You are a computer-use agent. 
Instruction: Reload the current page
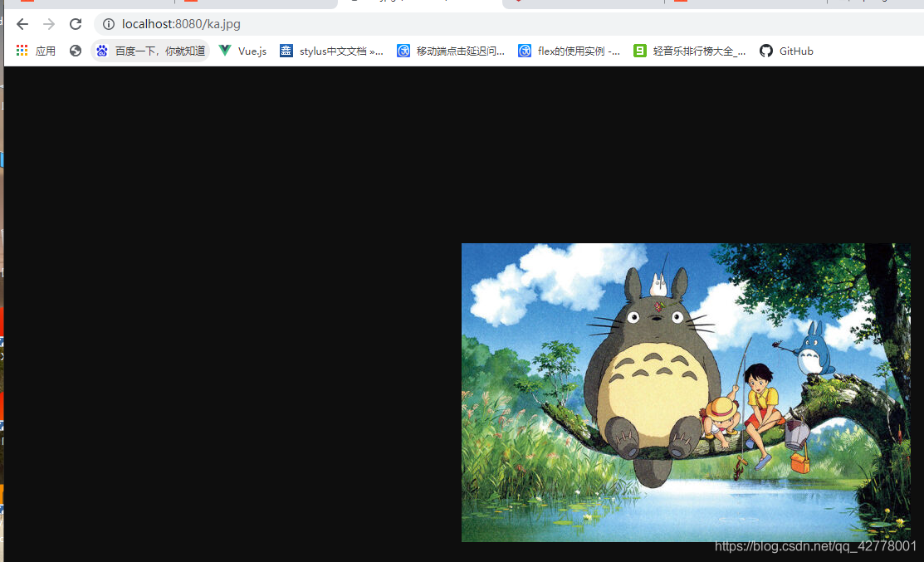click(x=76, y=24)
